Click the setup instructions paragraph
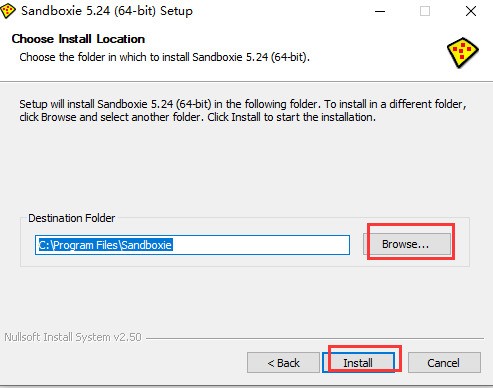Viewport: 493px width, 388px height. [x=243, y=111]
